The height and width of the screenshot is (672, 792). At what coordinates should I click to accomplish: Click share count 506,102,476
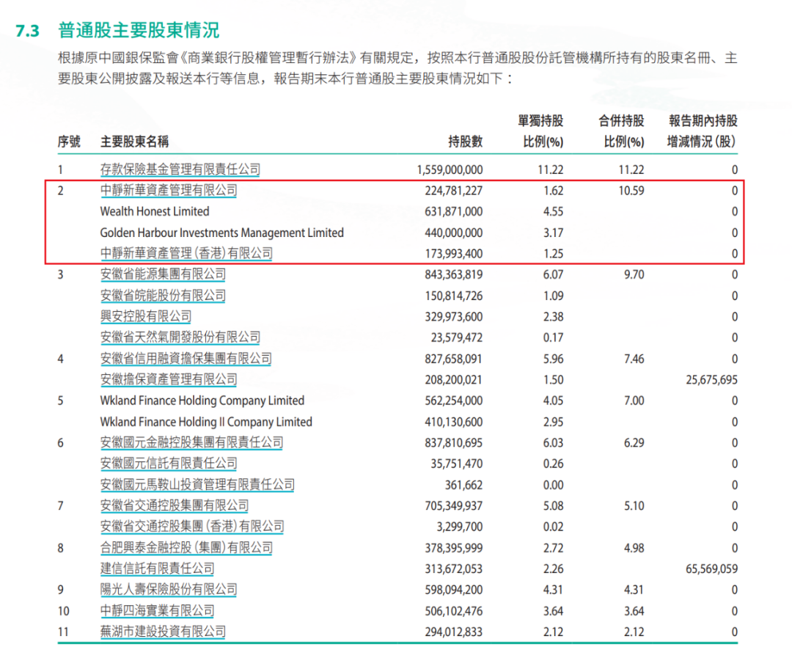454,611
